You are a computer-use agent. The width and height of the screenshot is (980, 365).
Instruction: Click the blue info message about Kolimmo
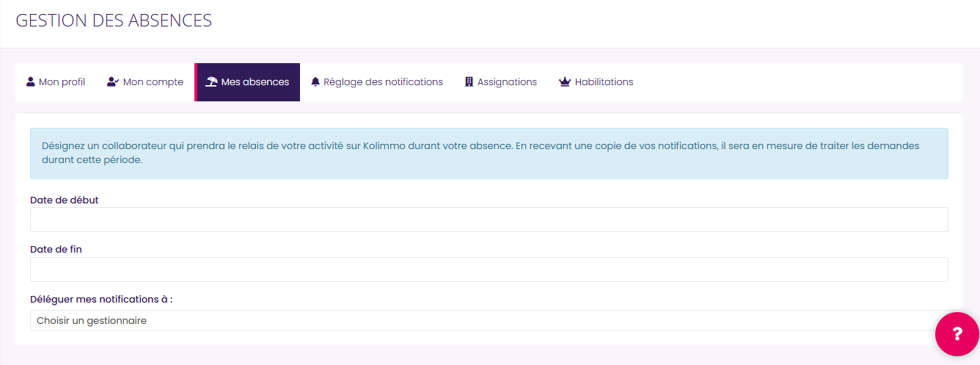pos(489,153)
